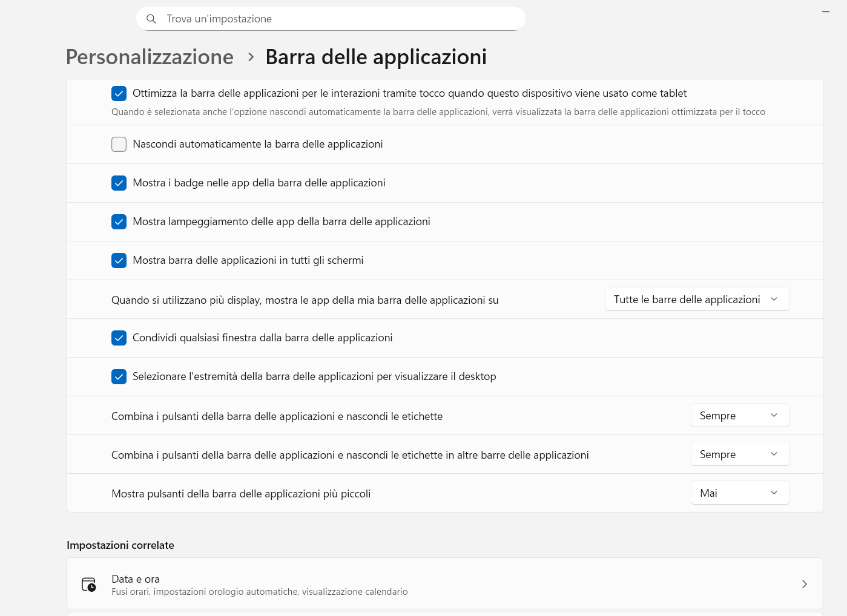The width and height of the screenshot is (847, 616).
Task: Open the Data e ora clock icon
Action: coord(89,585)
